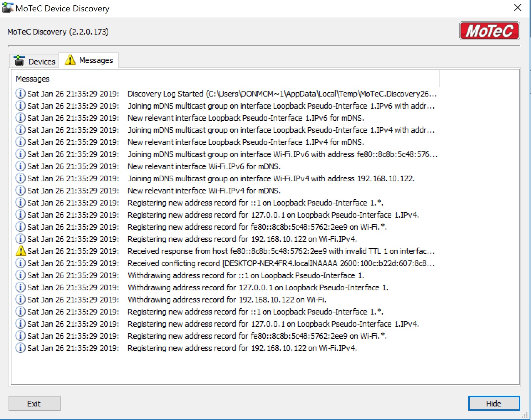Viewport: 531px width, 420px height.
Task: Select 'Joining mDNS multicast group on interface Wi-Fi.IPv4' message
Action: click(271, 178)
